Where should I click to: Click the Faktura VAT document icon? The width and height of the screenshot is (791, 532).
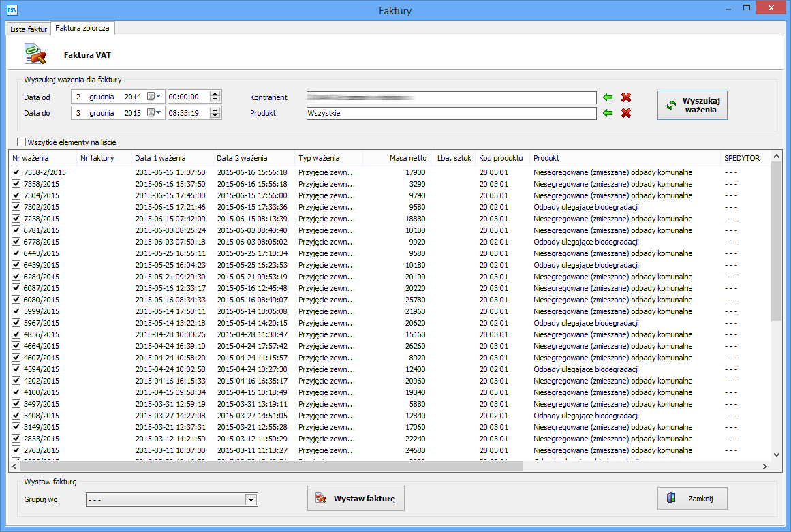[35, 54]
